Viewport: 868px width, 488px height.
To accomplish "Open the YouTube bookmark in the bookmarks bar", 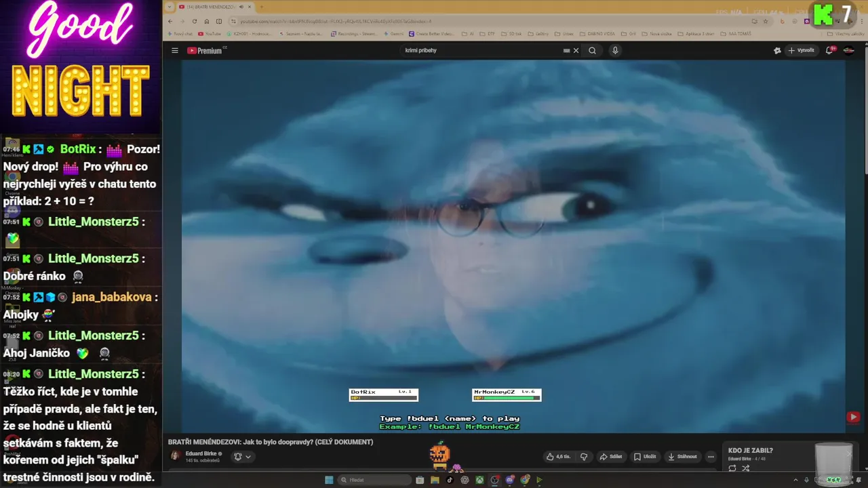I will pyautogui.click(x=210, y=33).
